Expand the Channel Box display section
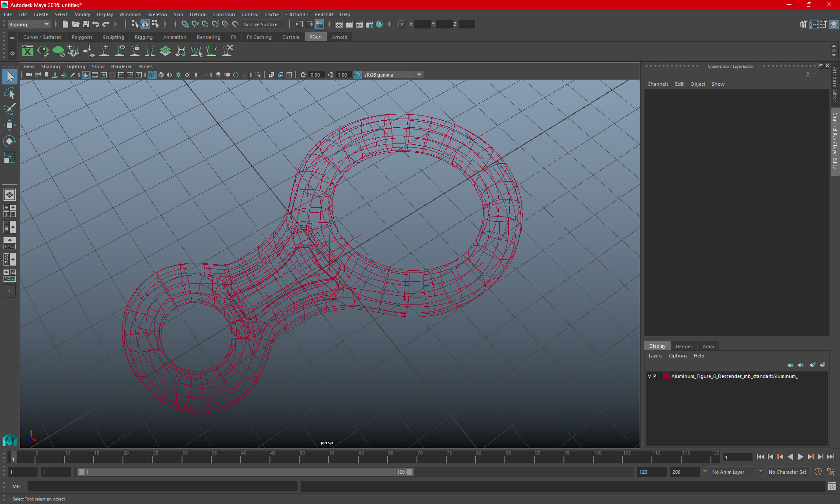 coord(657,346)
